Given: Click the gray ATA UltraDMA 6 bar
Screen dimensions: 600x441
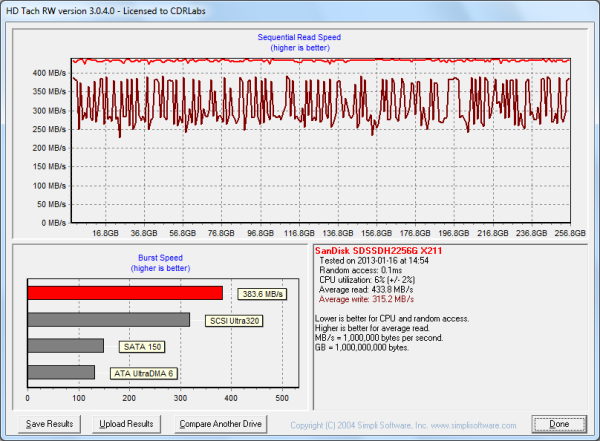Looking at the screenshot, I should click(x=60, y=372).
